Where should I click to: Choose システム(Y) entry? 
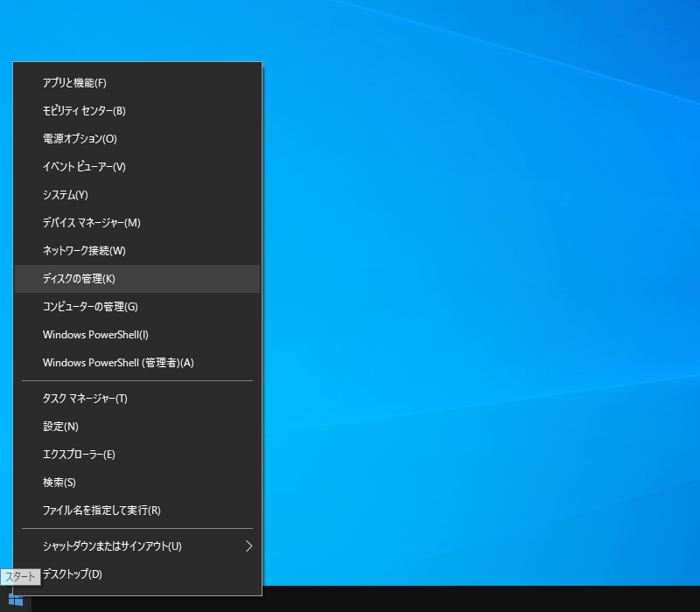pos(137,195)
